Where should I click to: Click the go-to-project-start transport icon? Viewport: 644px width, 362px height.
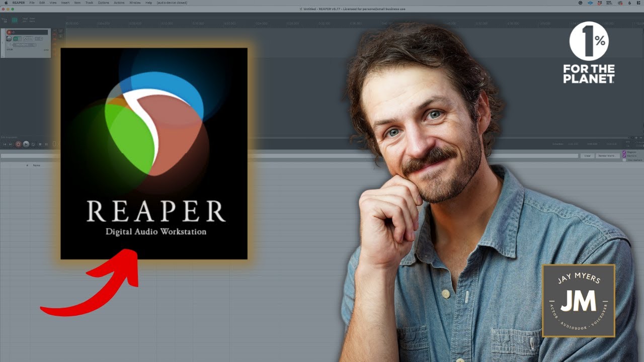click(x=5, y=144)
